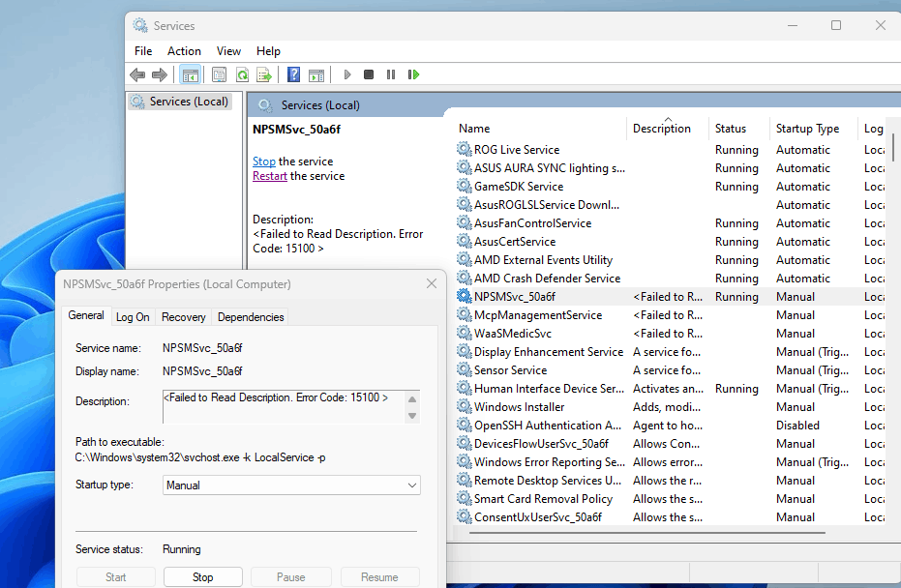Switch to the Recovery tab
Screen dimensions: 901x588
click(x=183, y=317)
